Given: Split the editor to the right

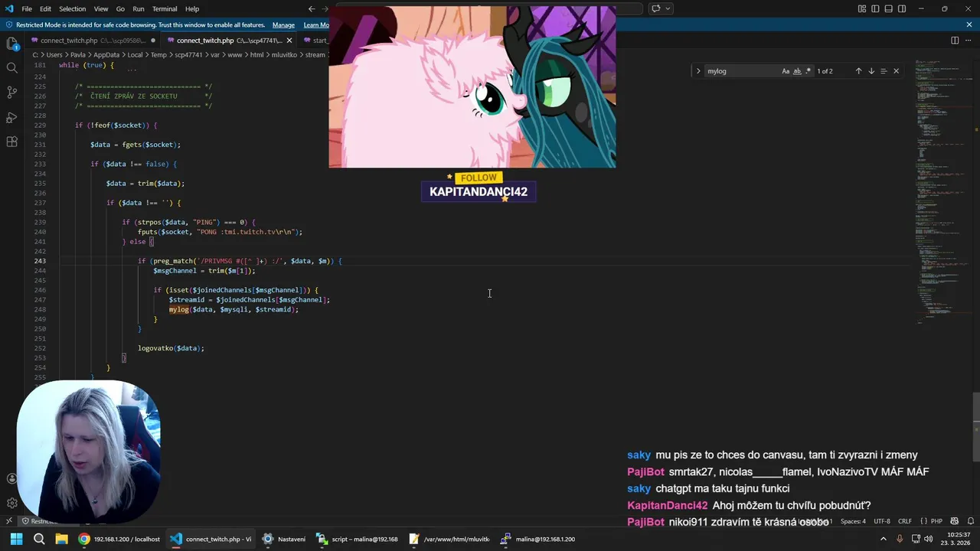Looking at the screenshot, I should point(955,41).
